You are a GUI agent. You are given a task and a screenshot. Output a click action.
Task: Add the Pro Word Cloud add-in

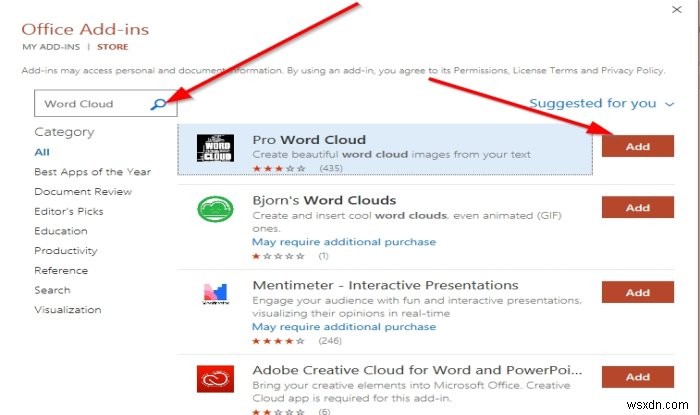tap(638, 146)
